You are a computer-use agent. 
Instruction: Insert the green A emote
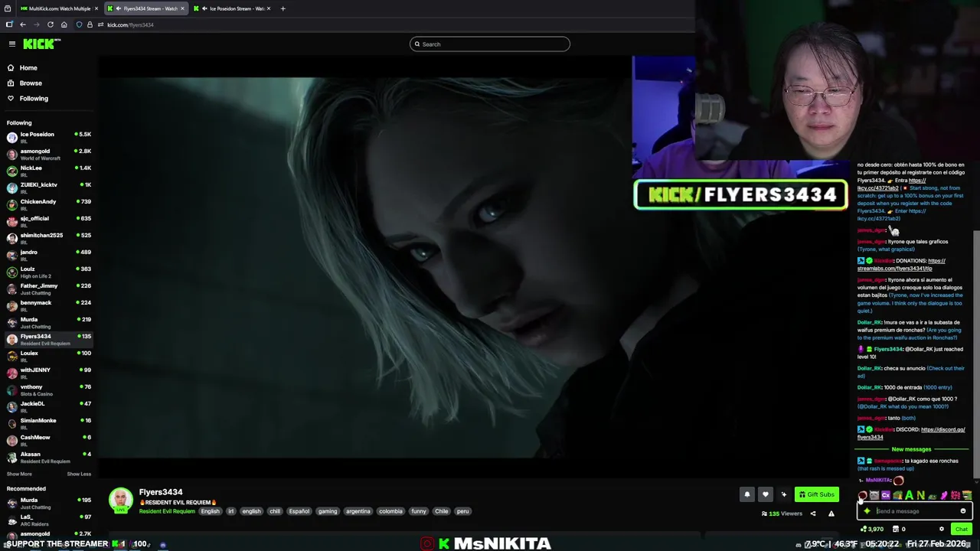click(909, 496)
